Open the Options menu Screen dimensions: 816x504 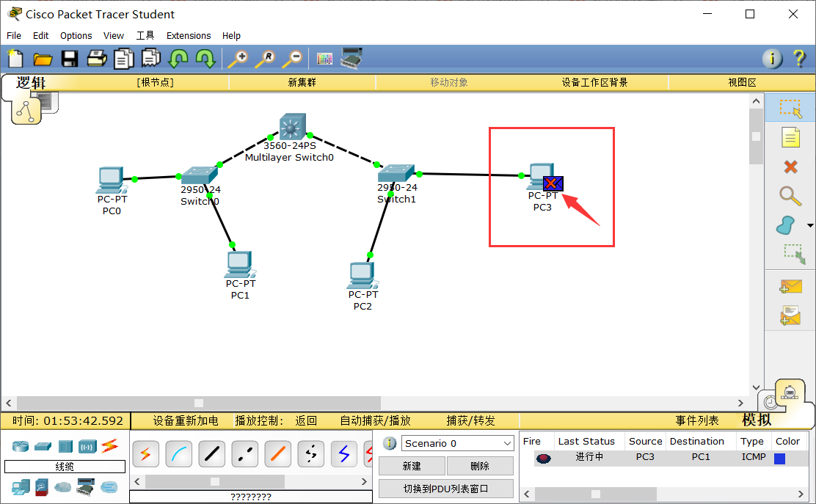click(x=76, y=35)
